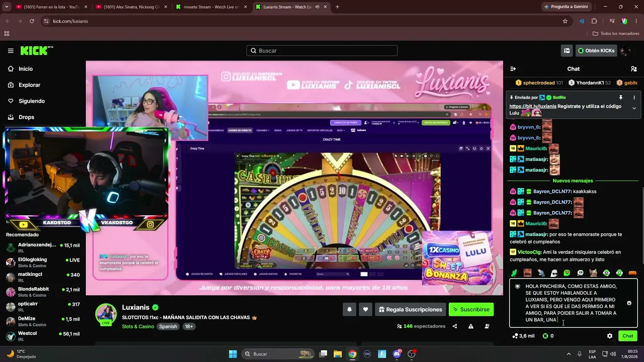Open pinned message options menu
This screenshot has width=644, height=362.
(634, 98)
